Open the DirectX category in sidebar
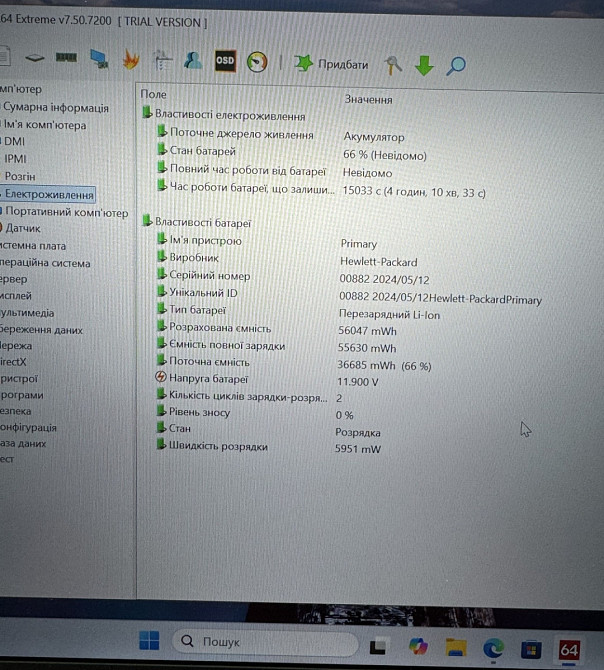 point(13,362)
